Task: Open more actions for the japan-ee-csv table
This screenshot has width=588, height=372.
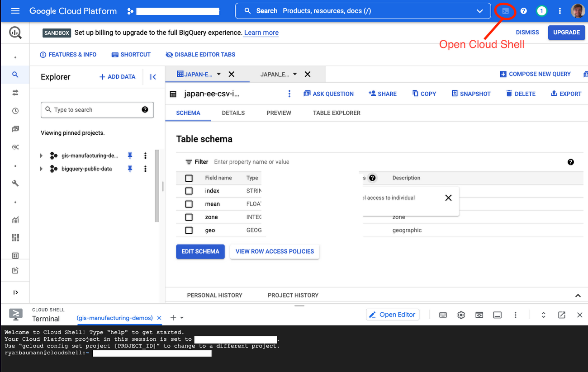Action: pyautogui.click(x=289, y=94)
